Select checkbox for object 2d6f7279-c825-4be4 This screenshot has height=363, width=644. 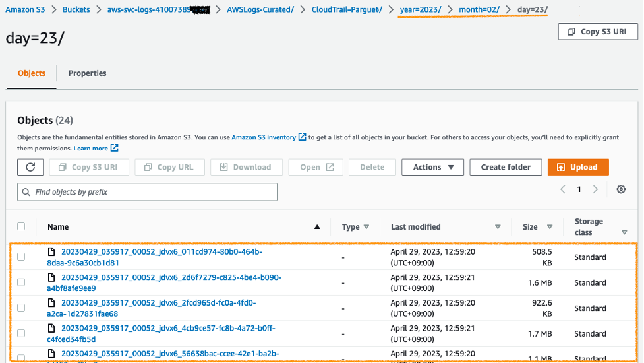pos(21,282)
